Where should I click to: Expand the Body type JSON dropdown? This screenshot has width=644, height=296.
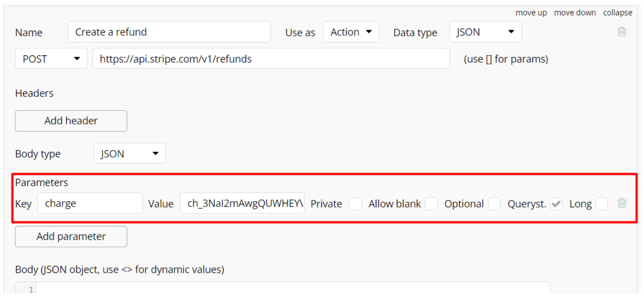click(x=129, y=153)
